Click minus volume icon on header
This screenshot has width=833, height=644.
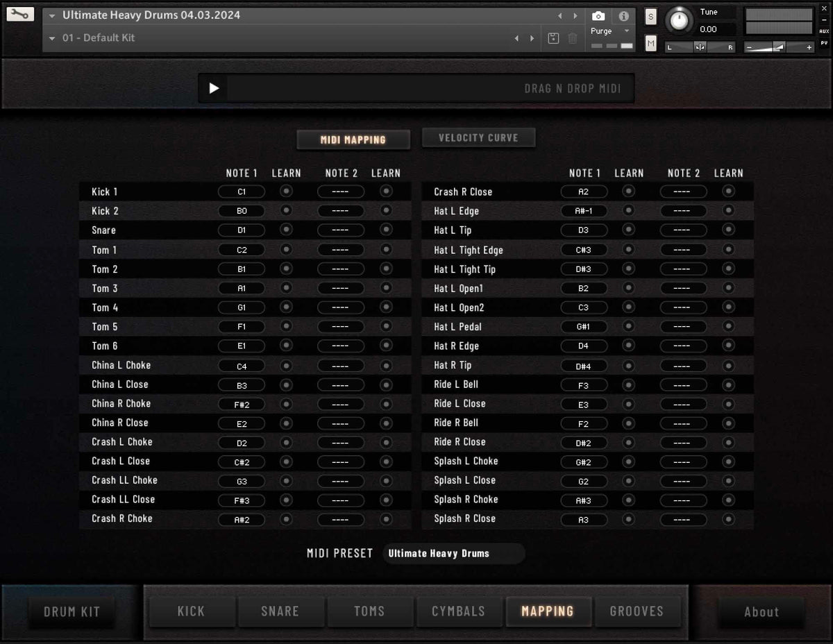(x=749, y=47)
